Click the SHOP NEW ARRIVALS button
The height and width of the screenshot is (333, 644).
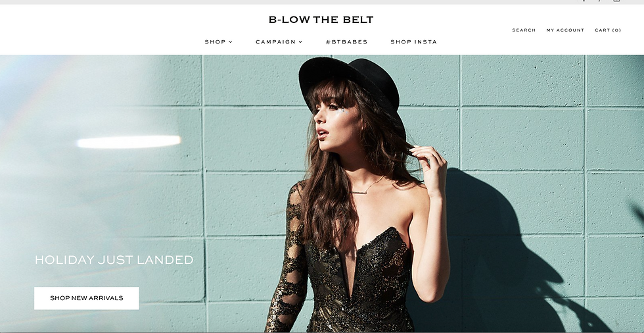click(x=87, y=298)
